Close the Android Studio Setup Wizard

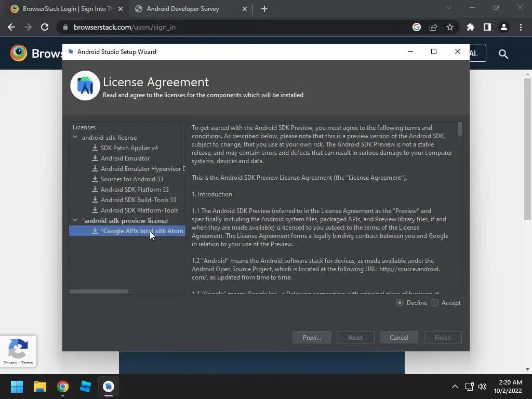(x=457, y=51)
